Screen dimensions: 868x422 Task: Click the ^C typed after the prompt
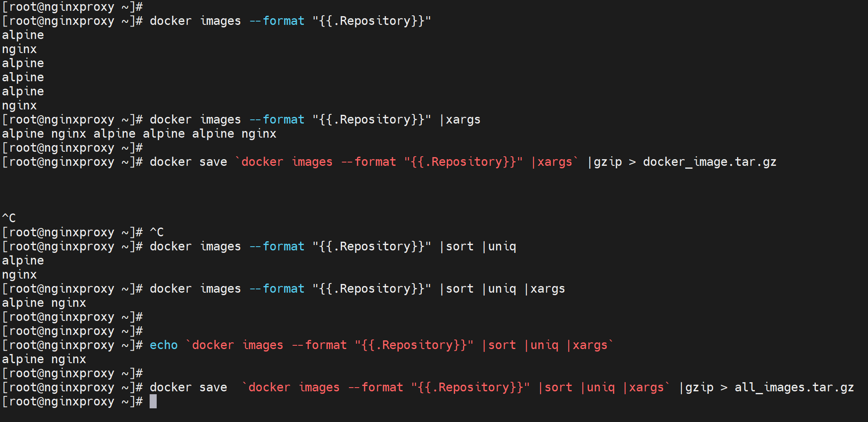(157, 232)
